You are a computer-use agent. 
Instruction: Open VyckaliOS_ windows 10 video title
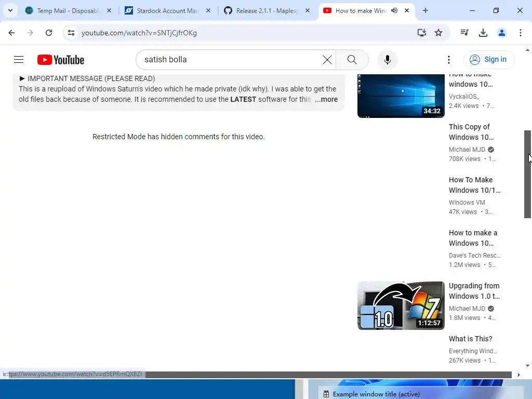pyautogui.click(x=471, y=82)
